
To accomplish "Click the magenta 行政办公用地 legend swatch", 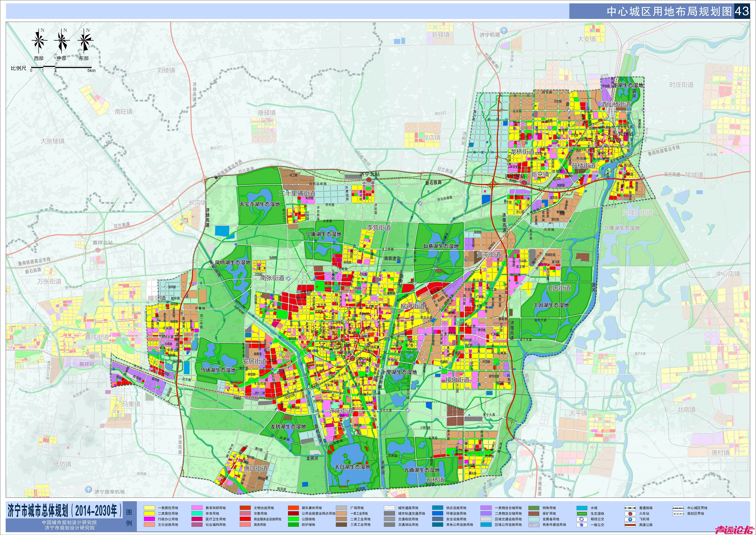I will click(x=149, y=519).
